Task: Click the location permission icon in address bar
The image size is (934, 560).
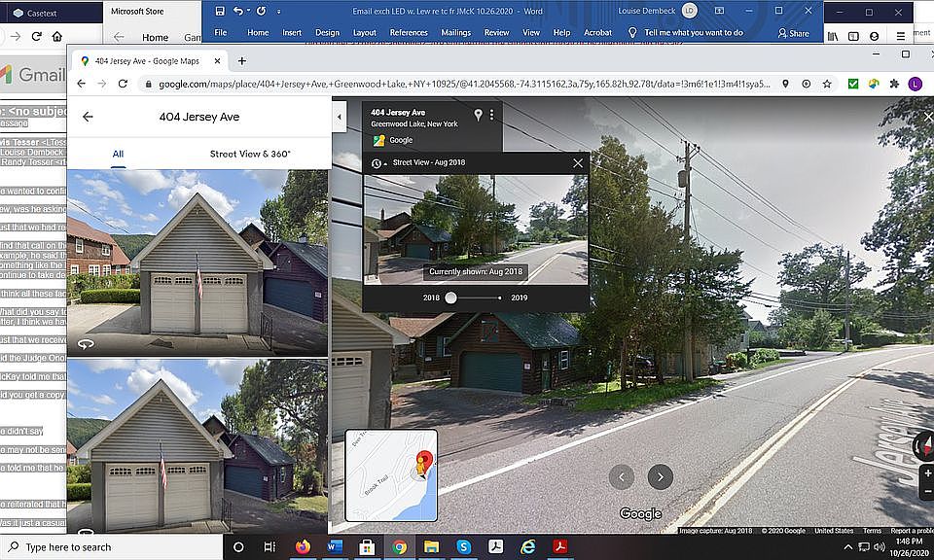Action: 786,84
